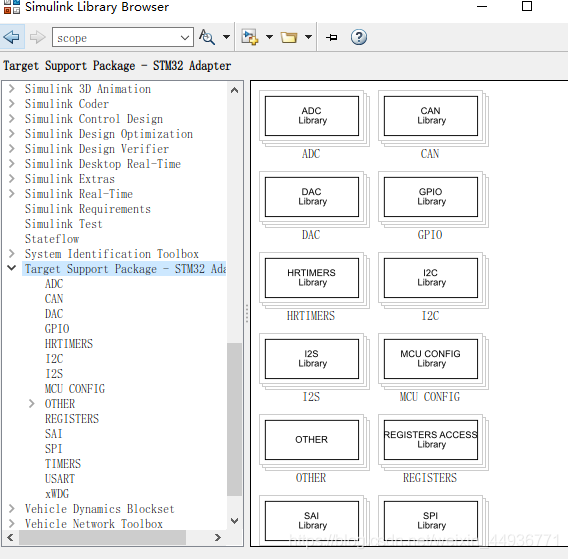Open the new model dropdown arrow
Image resolution: width=568 pixels, height=559 pixels.
click(270, 37)
